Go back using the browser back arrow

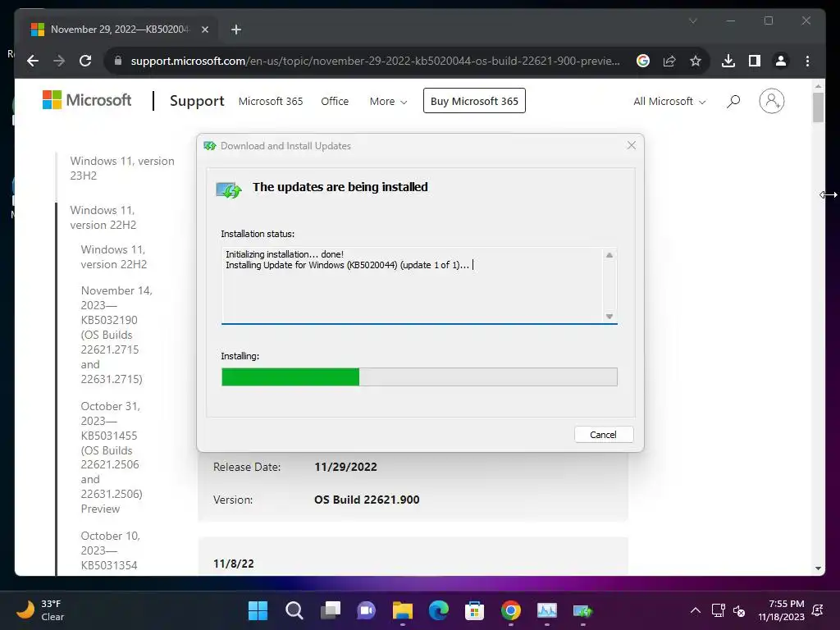[33, 61]
